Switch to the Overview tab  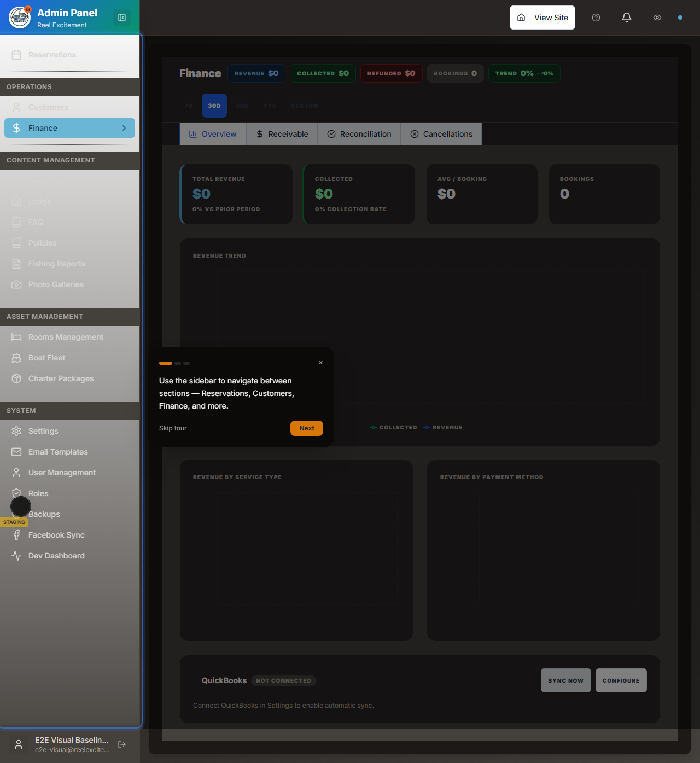pos(213,134)
